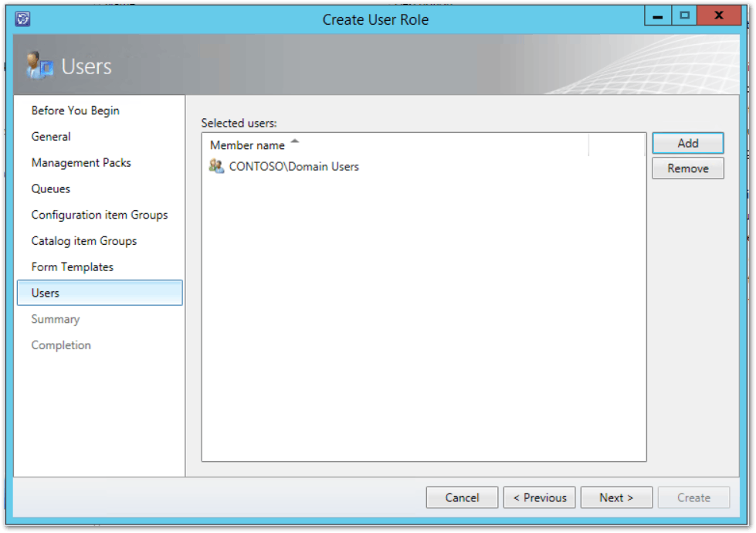The width and height of the screenshot is (756, 533).
Task: Open the Catalog item Groups step
Action: coord(84,241)
